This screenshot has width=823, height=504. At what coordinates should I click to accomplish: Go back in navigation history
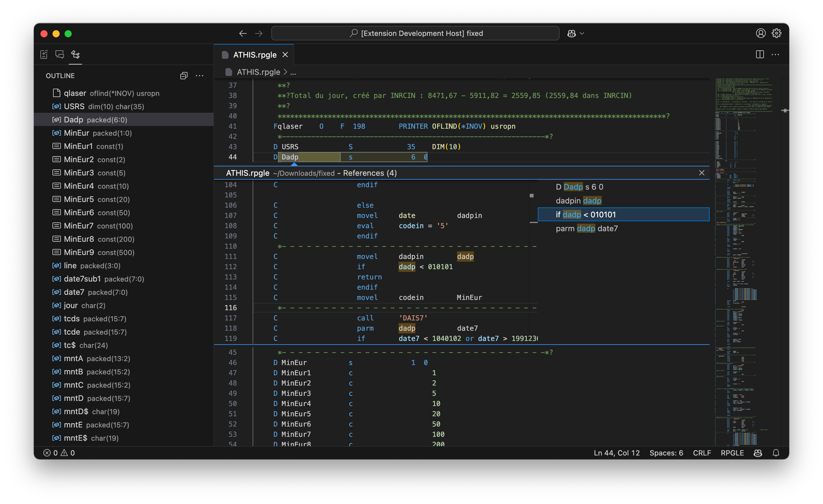tap(243, 33)
